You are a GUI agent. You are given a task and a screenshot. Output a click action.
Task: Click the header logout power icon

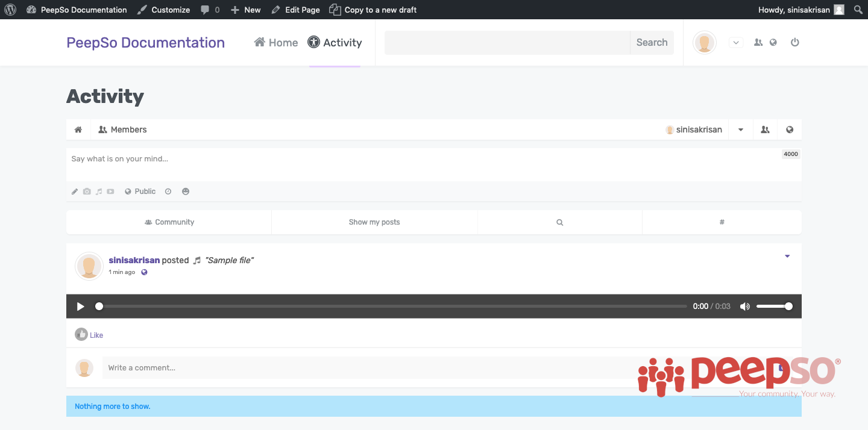click(794, 43)
